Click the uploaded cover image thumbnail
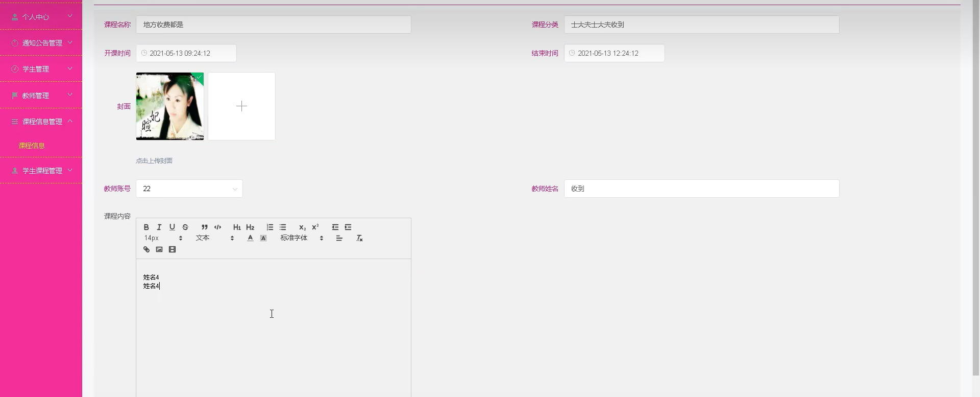The image size is (980, 397). 170,106
